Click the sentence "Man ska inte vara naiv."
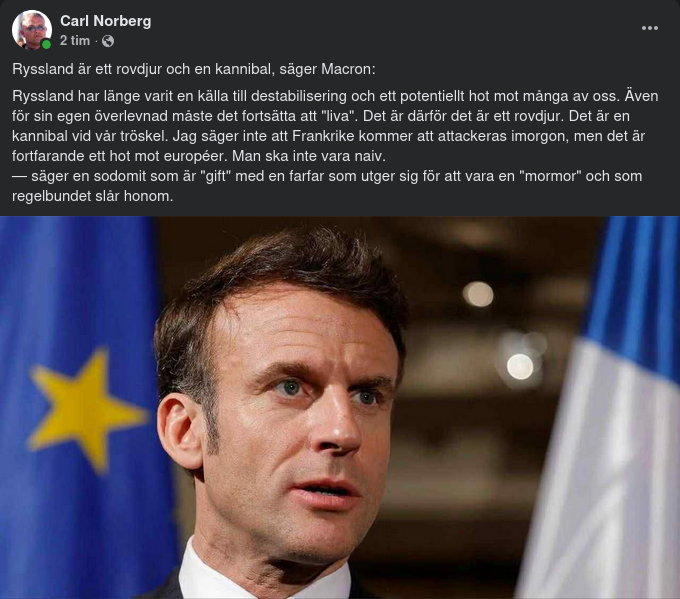 click(x=309, y=156)
